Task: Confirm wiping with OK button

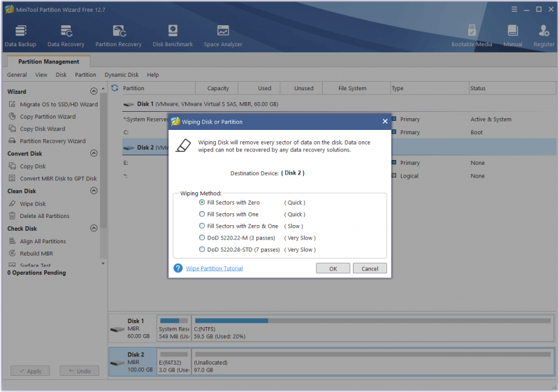Action: (333, 269)
